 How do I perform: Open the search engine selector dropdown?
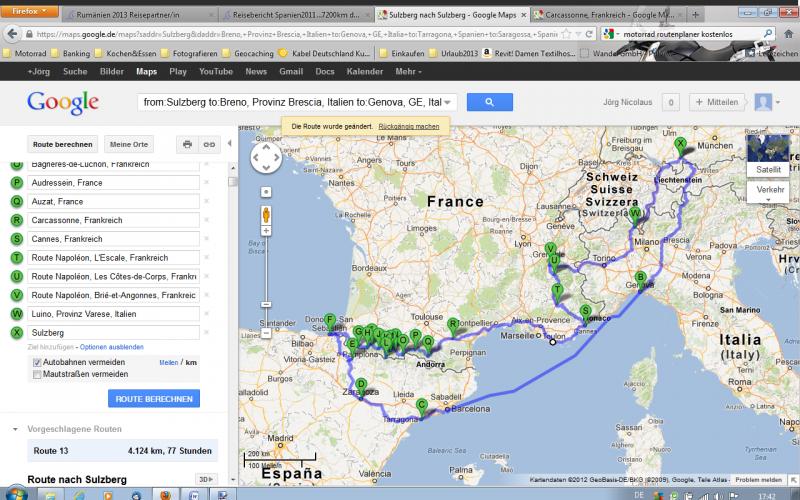[610, 34]
